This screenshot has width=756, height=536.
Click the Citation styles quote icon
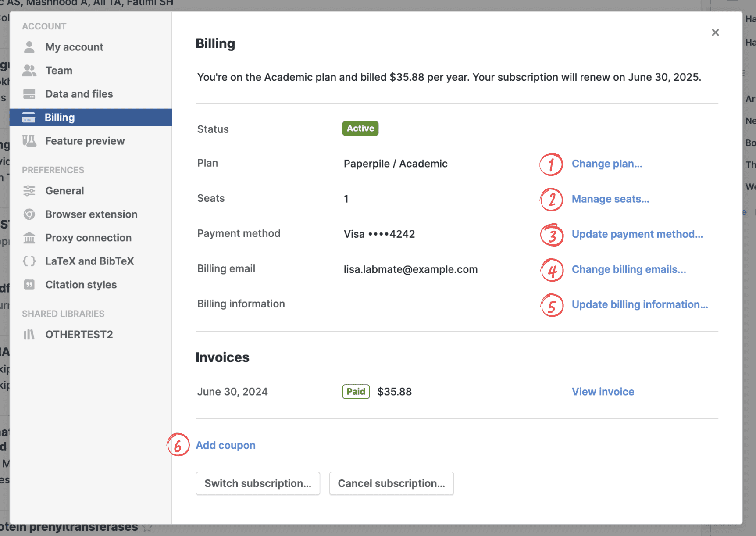(29, 285)
